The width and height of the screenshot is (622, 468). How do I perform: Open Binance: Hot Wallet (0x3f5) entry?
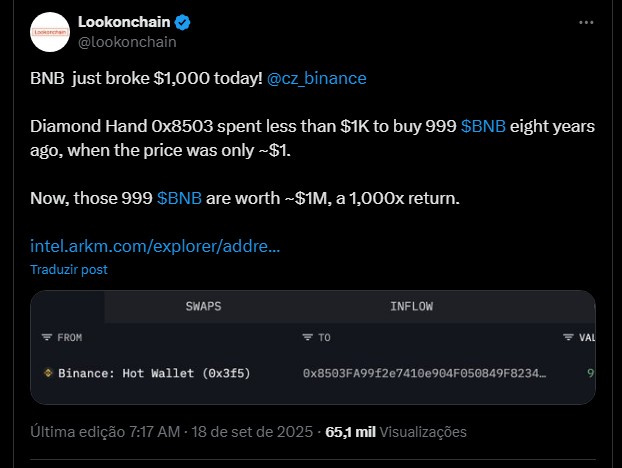[x=154, y=373]
